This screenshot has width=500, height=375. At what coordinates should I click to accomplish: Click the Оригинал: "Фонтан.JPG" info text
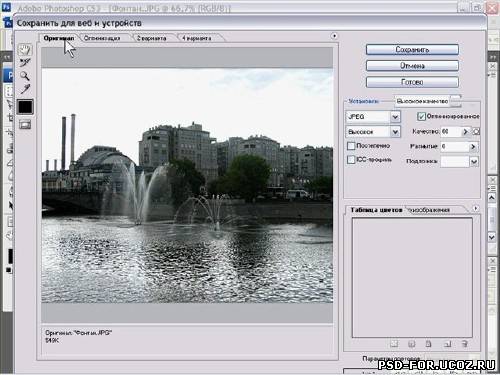click(x=79, y=333)
